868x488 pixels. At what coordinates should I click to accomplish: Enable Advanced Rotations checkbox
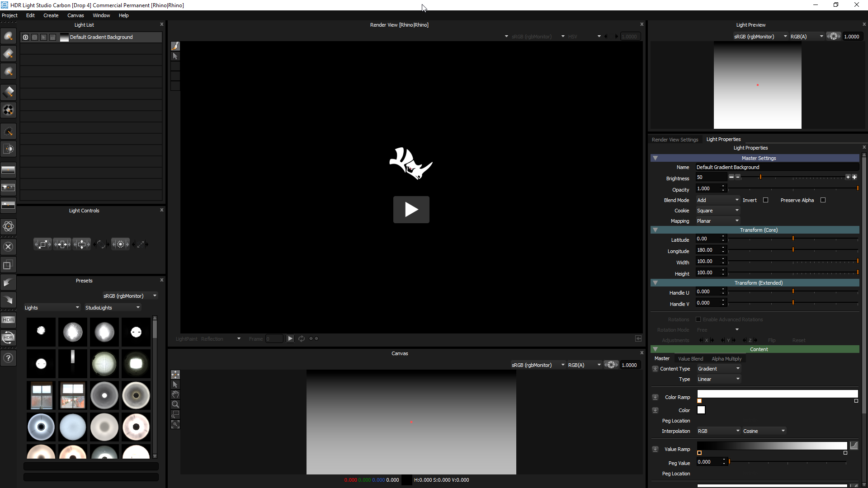(698, 319)
